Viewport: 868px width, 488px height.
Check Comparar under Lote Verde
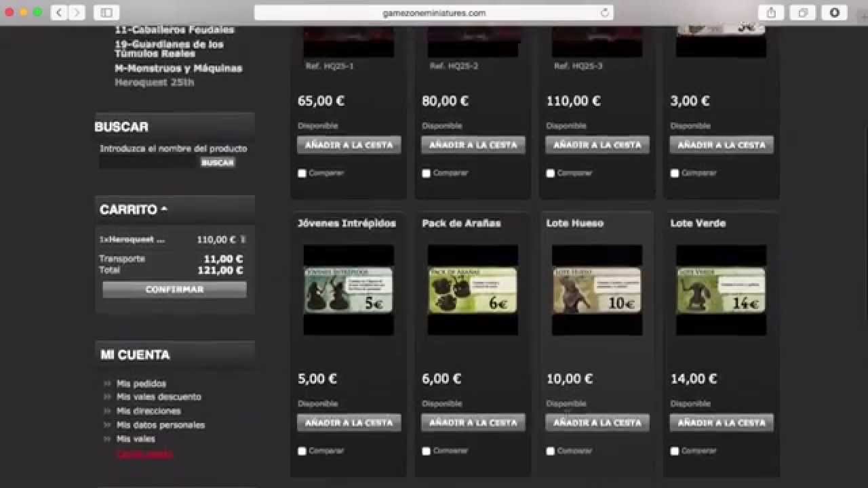[674, 451]
